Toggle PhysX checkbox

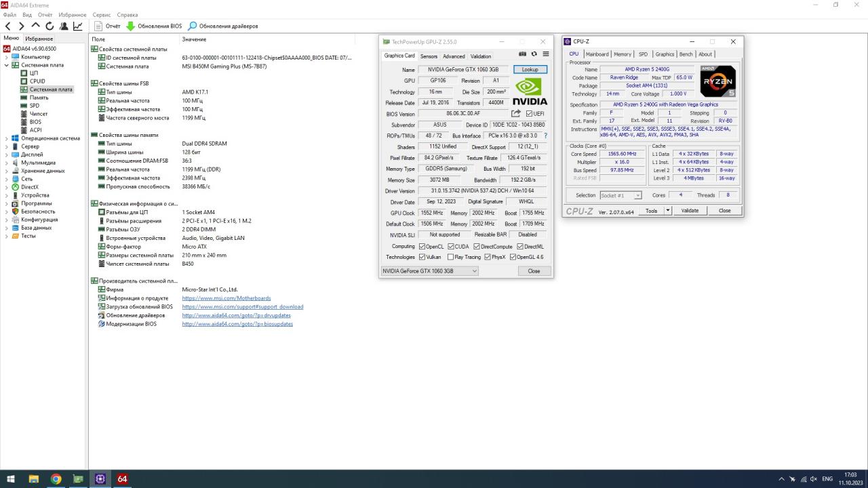tap(487, 257)
